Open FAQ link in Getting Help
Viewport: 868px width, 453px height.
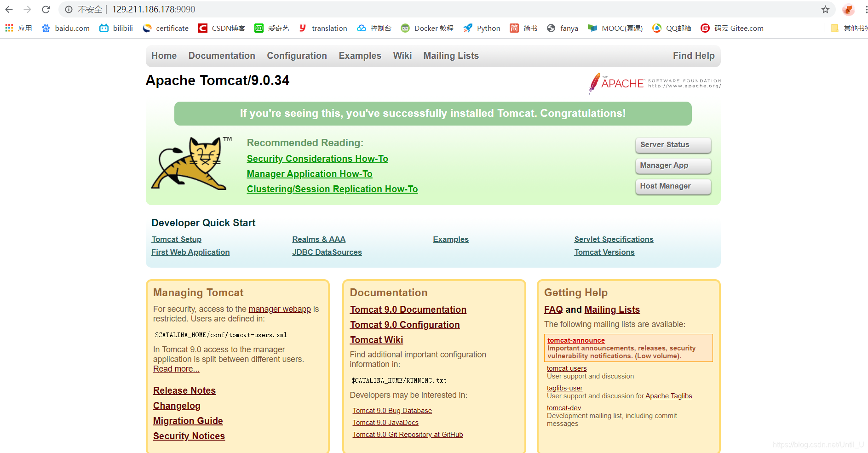tap(553, 310)
